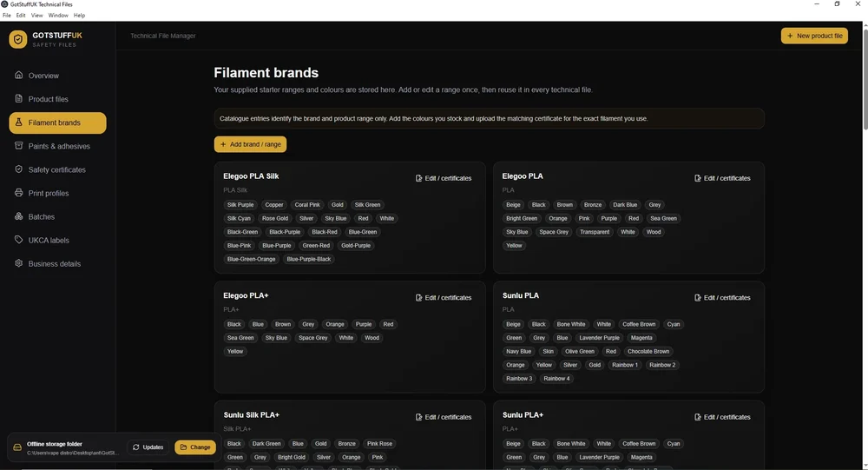Select the Business details gear icon
This screenshot has width=868, height=470.
[x=19, y=263]
